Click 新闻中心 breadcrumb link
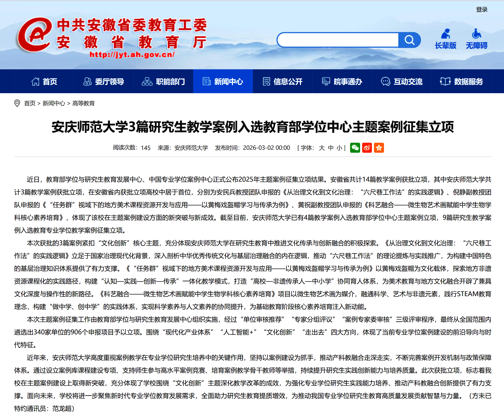The image size is (504, 420). [x=54, y=103]
